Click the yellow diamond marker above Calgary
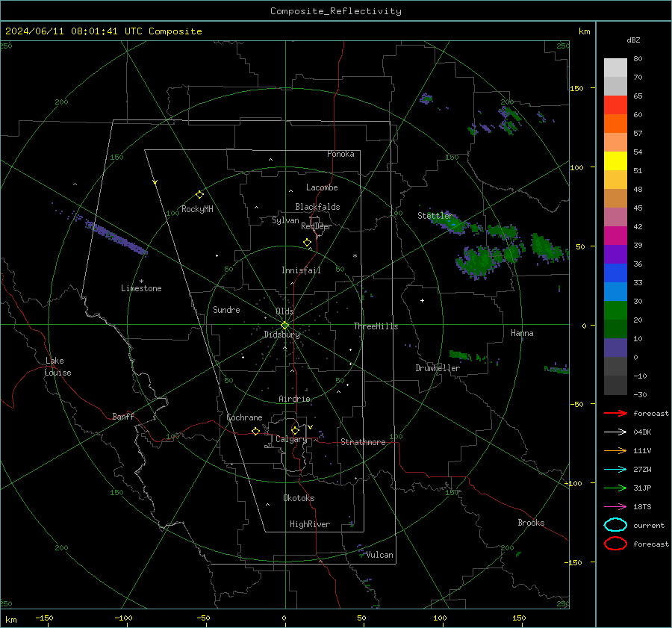Screen dimensions: 672x628 (x=295, y=430)
